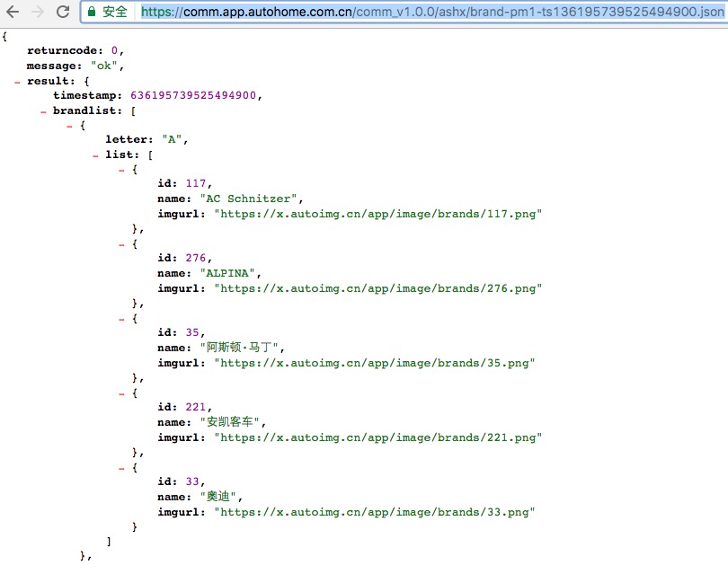This screenshot has width=728, height=565.
Task: Click the id value 35
Action: coord(192,332)
